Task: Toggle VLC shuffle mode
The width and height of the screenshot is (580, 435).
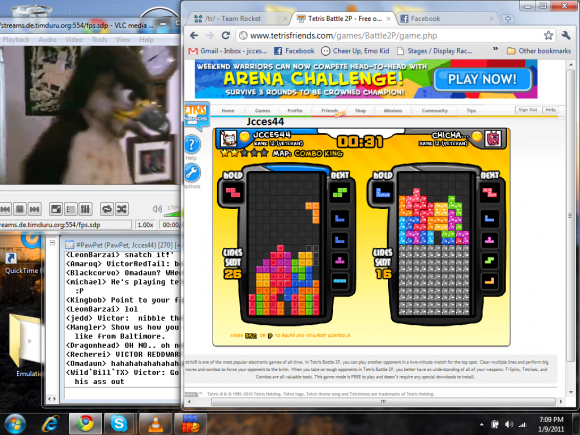Action: coord(122,209)
